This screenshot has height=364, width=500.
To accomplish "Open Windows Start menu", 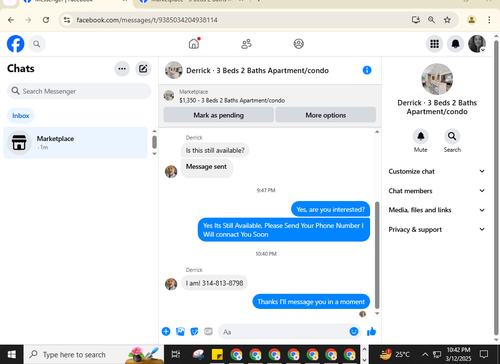I will pyautogui.click(x=12, y=354).
